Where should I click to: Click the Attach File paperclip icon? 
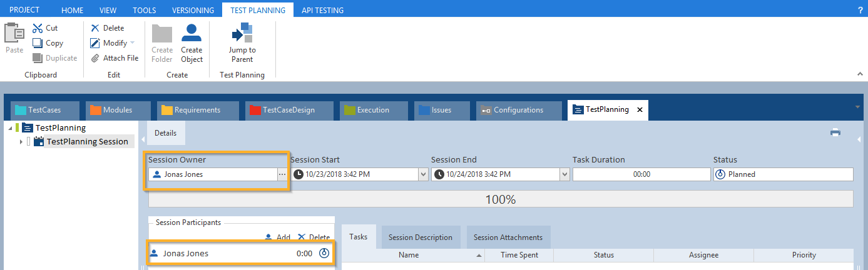click(95, 58)
